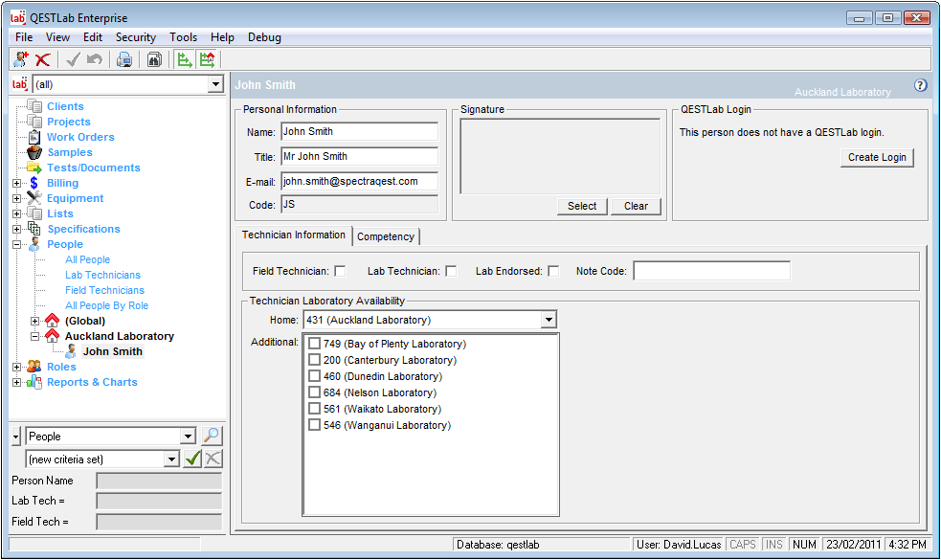The width and height of the screenshot is (941, 560).
Task: Click the magnifying glass search button
Action: click(x=212, y=437)
